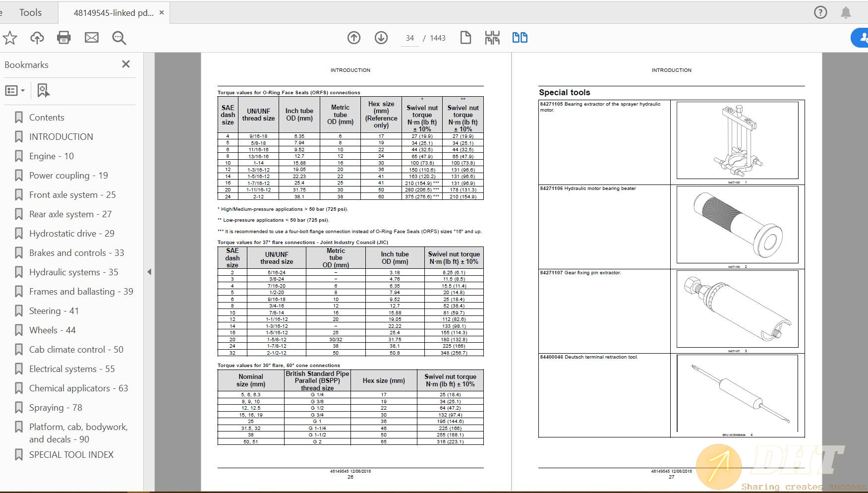Click 'Torque values for 30° flare, 60° cone' heading
Viewport: 868px width, 493px height.
[279, 366]
